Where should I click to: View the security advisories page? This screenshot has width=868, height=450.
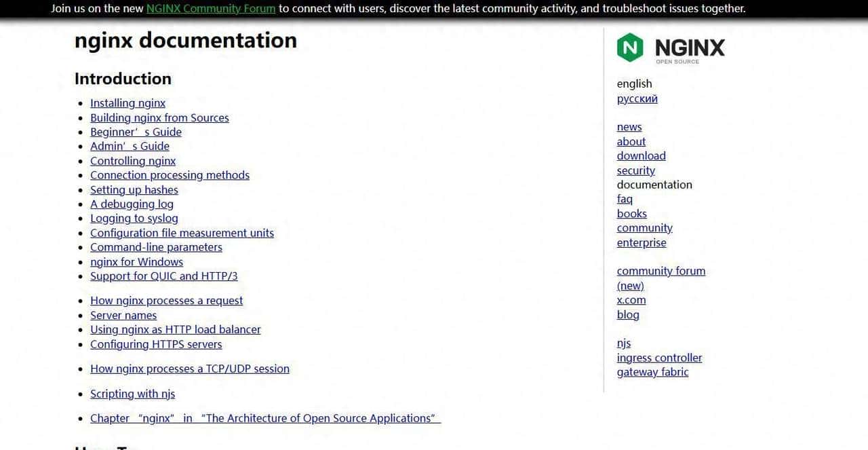pyautogui.click(x=635, y=170)
